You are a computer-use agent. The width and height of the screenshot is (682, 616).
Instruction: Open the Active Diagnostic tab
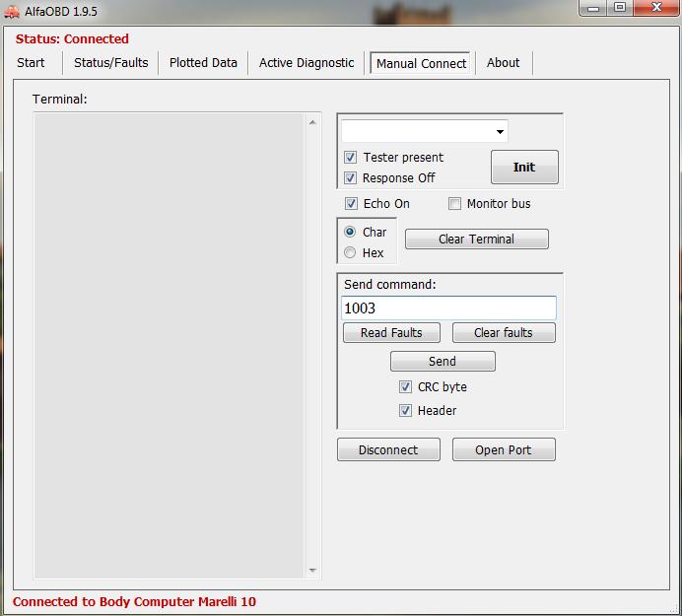[307, 63]
